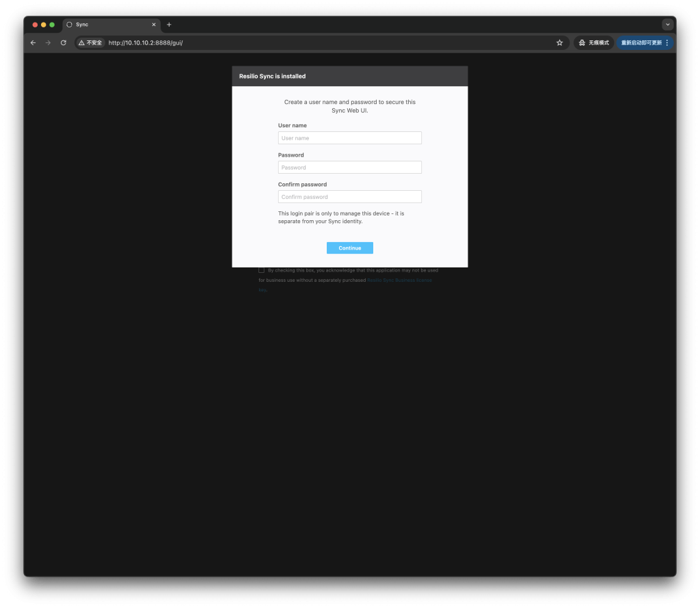
Task: Open a new tab with the plus icon
Action: click(169, 25)
